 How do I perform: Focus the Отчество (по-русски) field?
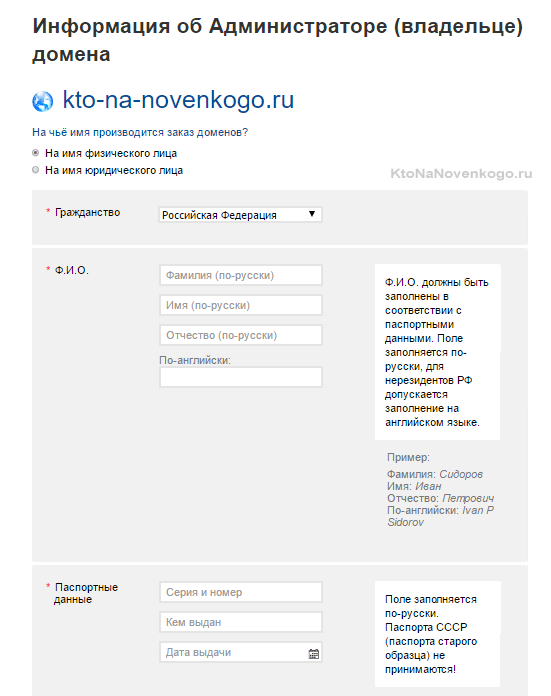click(241, 335)
